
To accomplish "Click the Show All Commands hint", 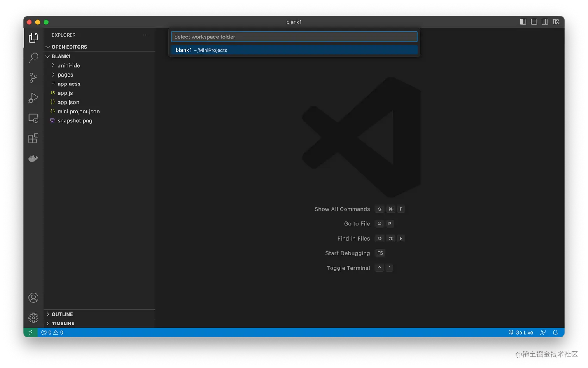I will tap(342, 209).
